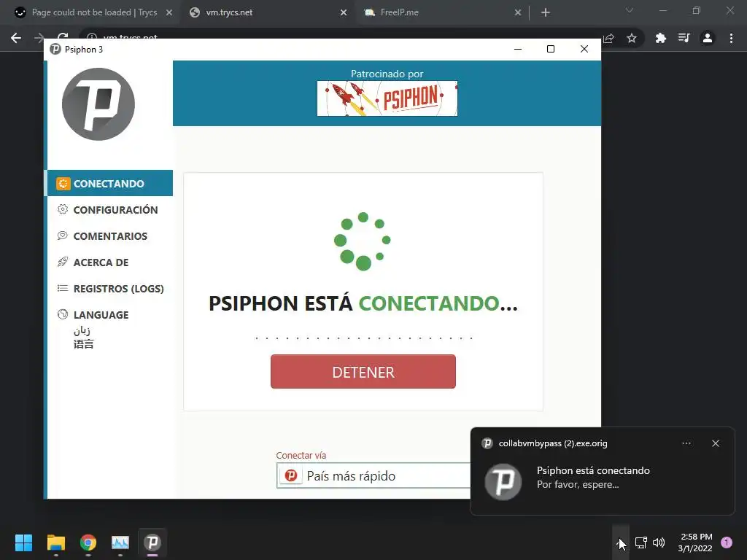This screenshot has width=747, height=560.
Task: Click the orange Conectando status icon
Action: (63, 183)
